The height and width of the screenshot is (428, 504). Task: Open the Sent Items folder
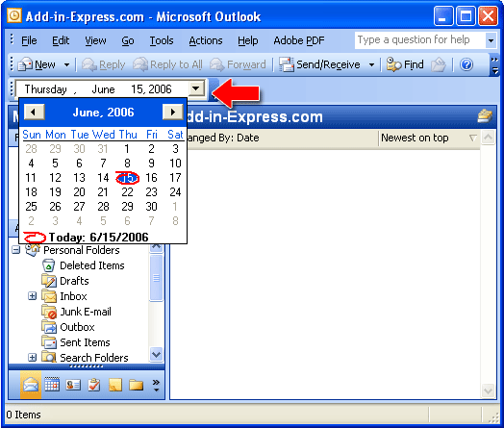pos(85,342)
